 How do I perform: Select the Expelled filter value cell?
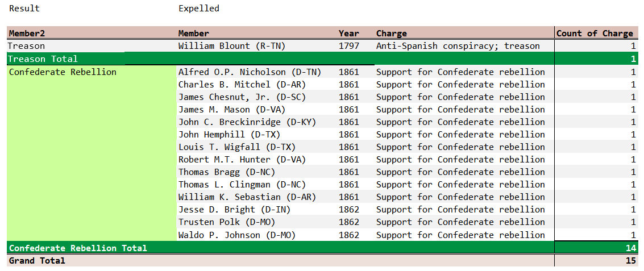point(199,9)
